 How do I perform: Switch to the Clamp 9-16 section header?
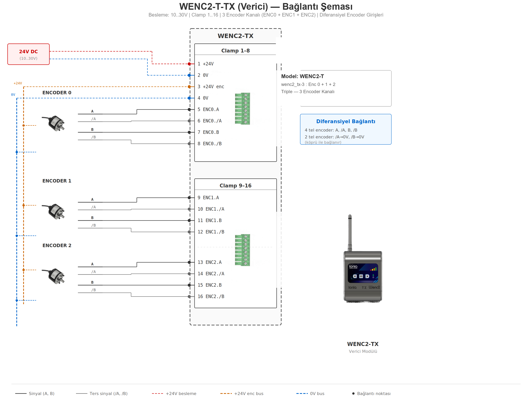point(235,186)
